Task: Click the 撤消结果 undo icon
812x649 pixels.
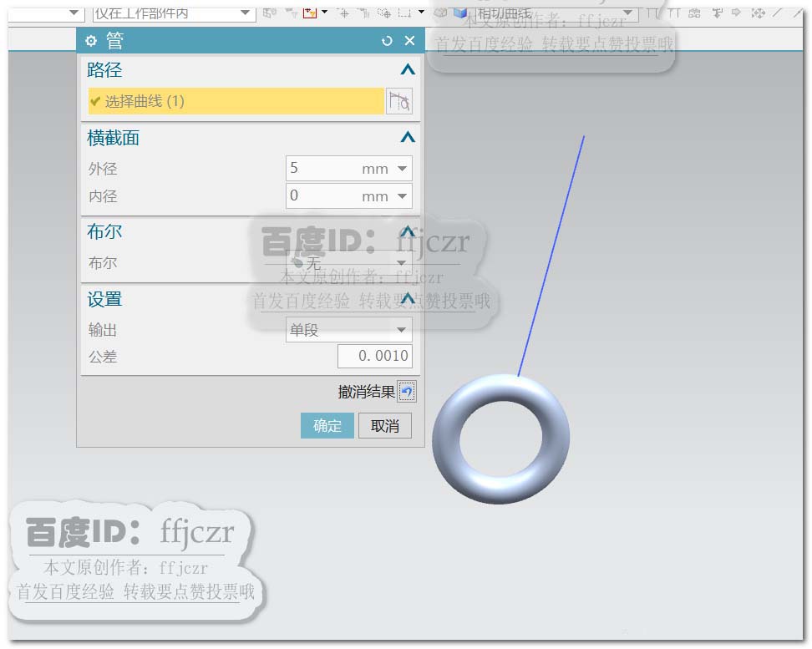Action: [x=407, y=392]
